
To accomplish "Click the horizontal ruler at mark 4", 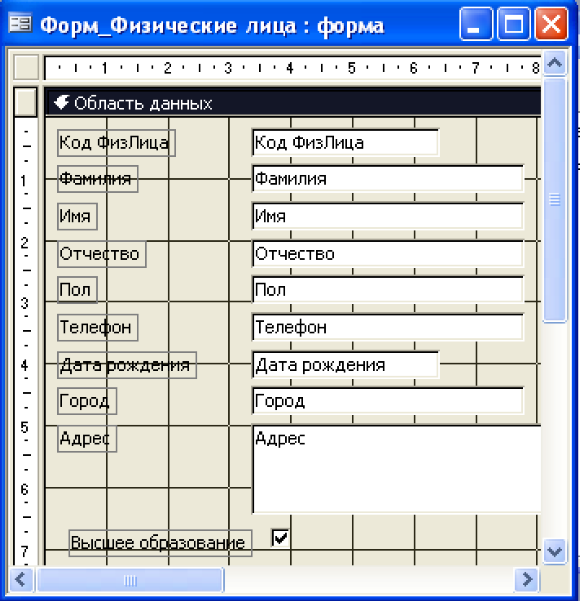I will coord(290,68).
